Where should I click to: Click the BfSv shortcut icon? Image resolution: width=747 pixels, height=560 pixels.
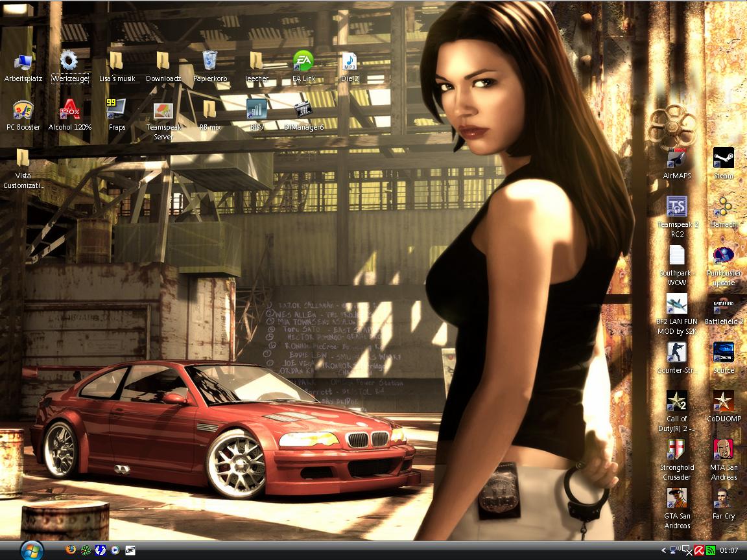click(256, 109)
